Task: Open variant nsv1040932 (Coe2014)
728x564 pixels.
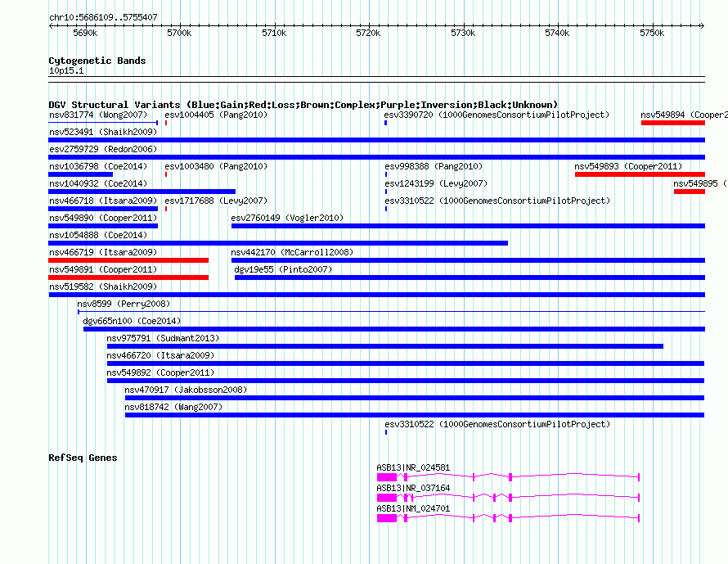Action: (98, 183)
